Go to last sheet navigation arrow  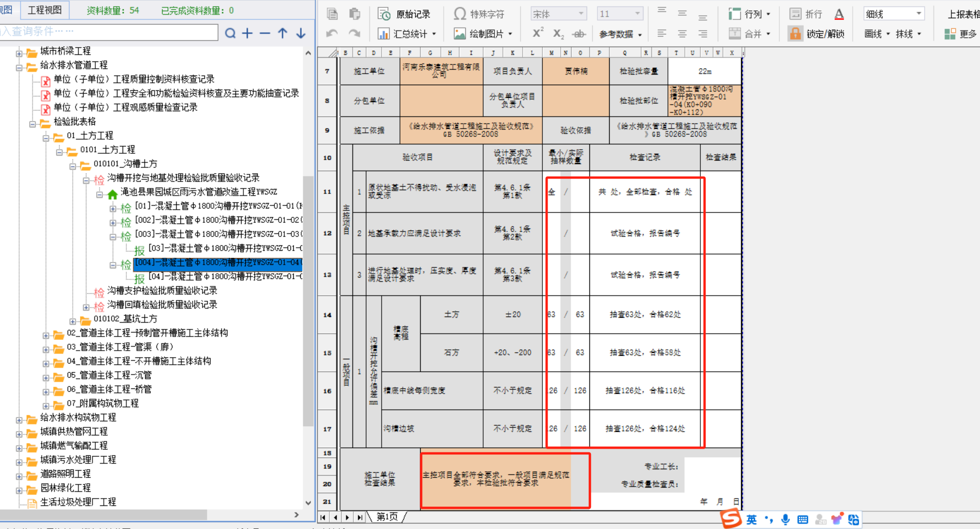pos(360,517)
